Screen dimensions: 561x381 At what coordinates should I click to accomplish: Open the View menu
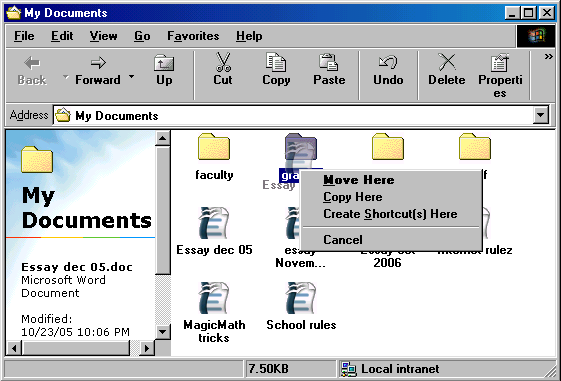[103, 36]
